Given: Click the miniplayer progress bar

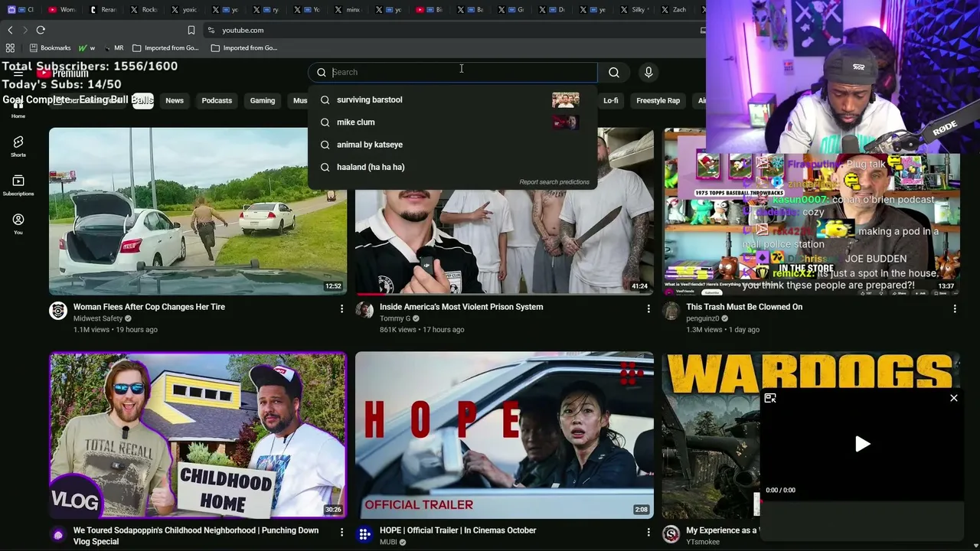Looking at the screenshot, I should pos(862,501).
